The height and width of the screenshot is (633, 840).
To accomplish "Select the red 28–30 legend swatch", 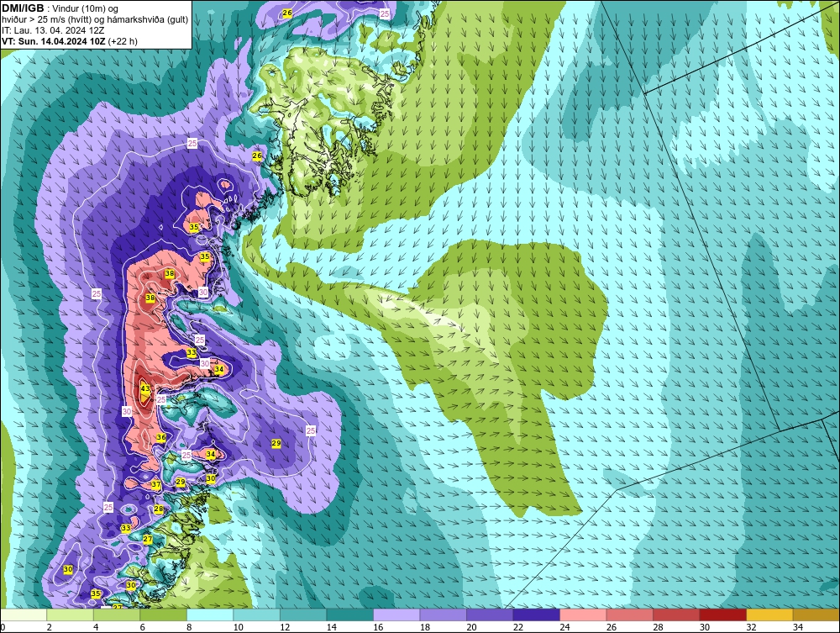I will 676,615.
